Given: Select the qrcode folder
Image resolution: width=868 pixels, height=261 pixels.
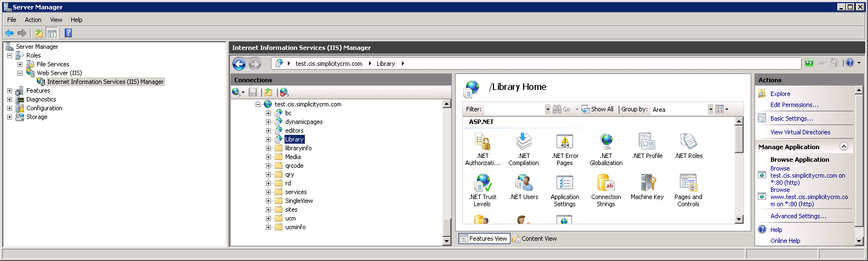Looking at the screenshot, I should (294, 166).
